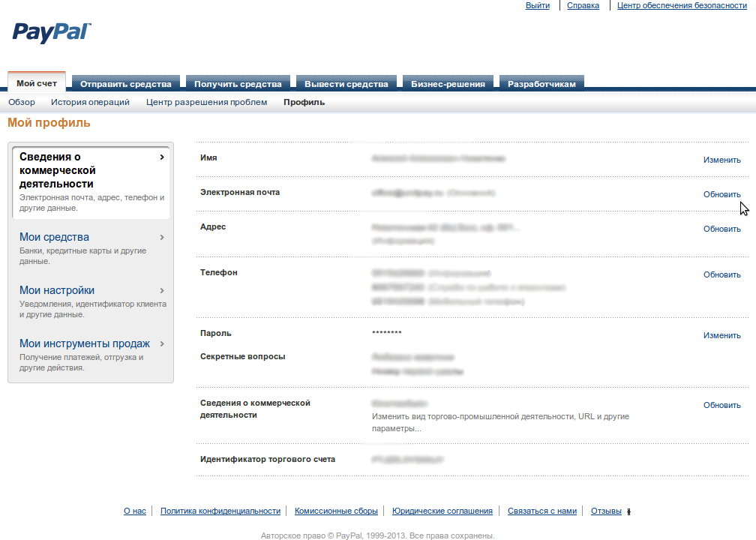Click the Пароль label
Screen dimensions: 756x540
[x=215, y=333]
